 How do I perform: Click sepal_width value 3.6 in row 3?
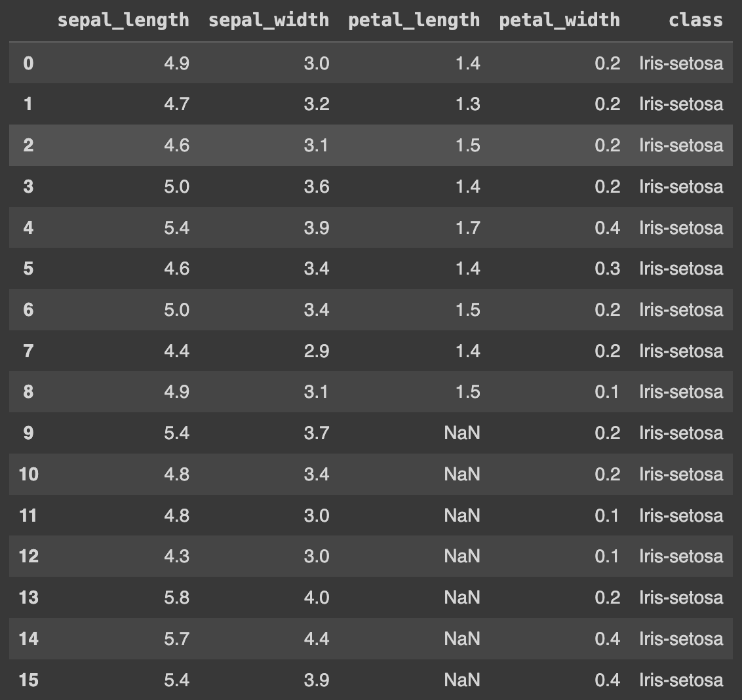pyautogui.click(x=317, y=187)
